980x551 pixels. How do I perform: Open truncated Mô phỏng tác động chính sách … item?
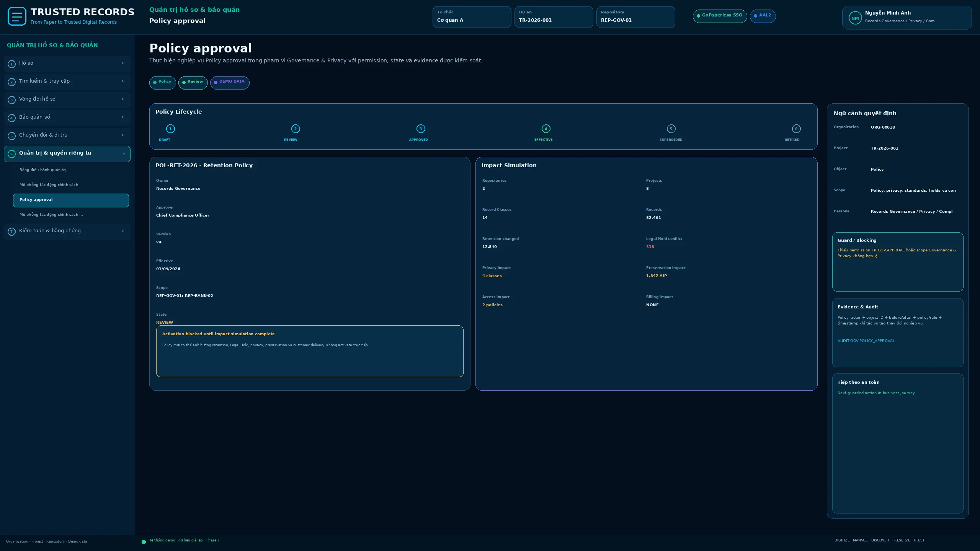coord(71,215)
